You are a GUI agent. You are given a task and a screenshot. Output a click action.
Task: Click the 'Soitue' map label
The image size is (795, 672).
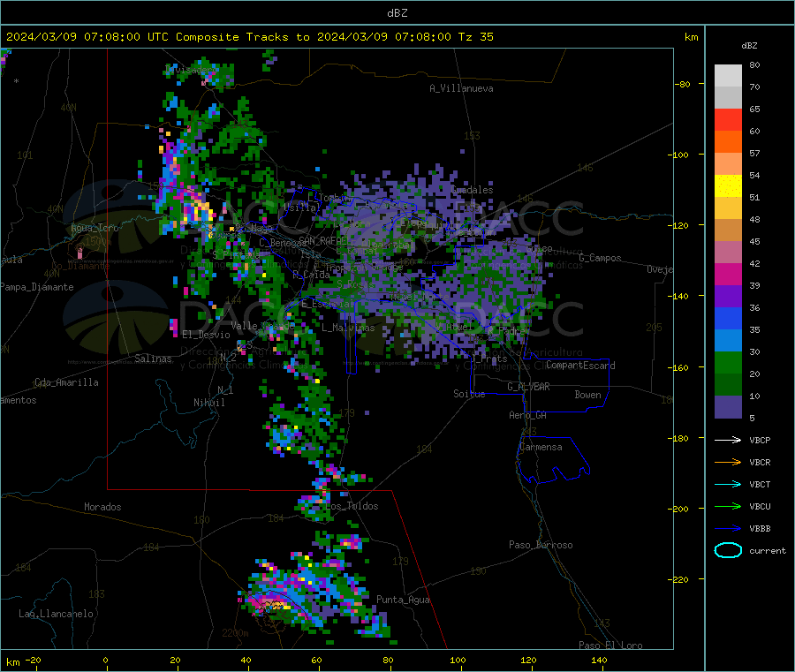click(x=469, y=394)
